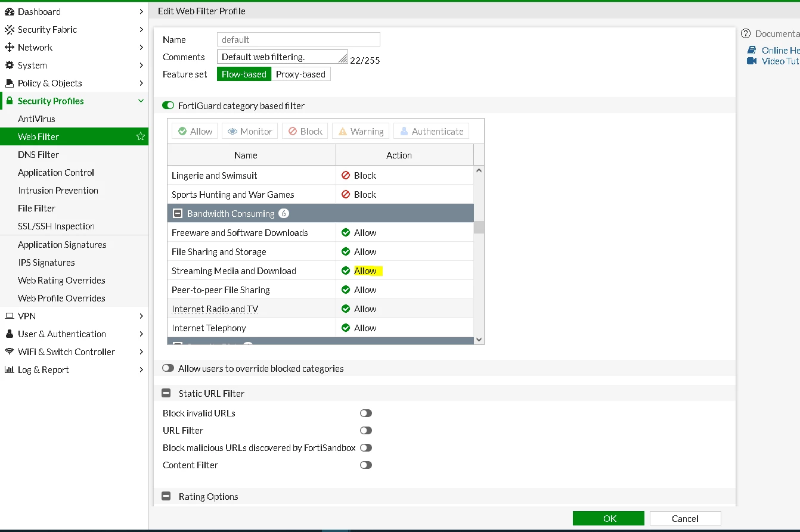Open the Video Tutorials camera icon
Screen dimensions: 800x532
click(x=752, y=61)
